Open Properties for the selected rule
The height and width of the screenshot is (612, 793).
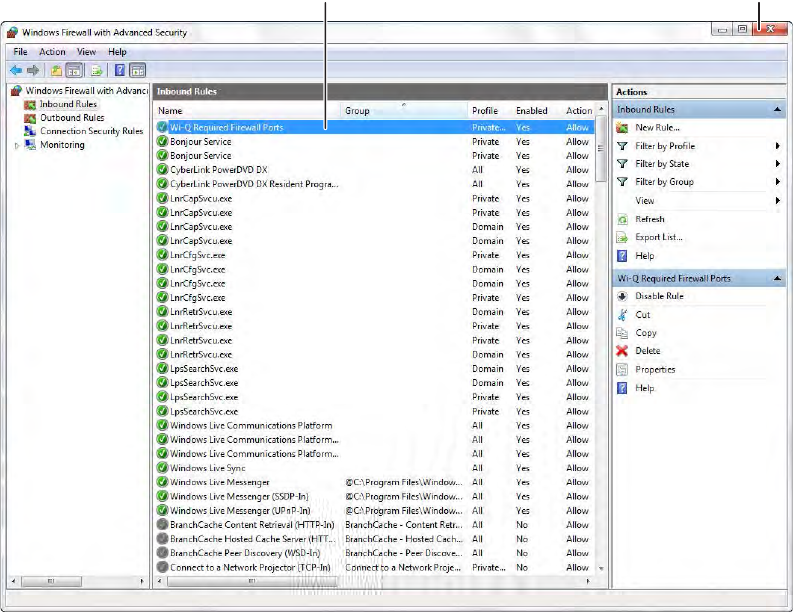coord(655,370)
